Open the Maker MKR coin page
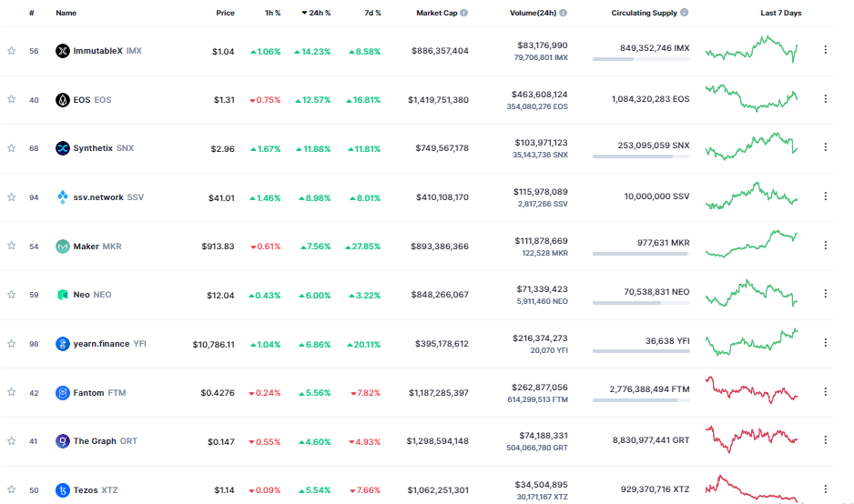The width and height of the screenshot is (854, 504). 97,246
